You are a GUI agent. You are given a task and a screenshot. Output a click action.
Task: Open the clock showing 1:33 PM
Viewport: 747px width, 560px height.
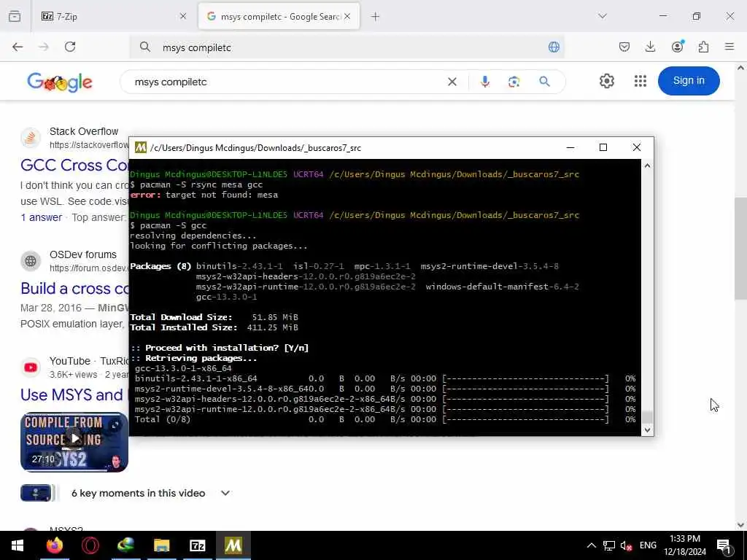click(x=684, y=545)
